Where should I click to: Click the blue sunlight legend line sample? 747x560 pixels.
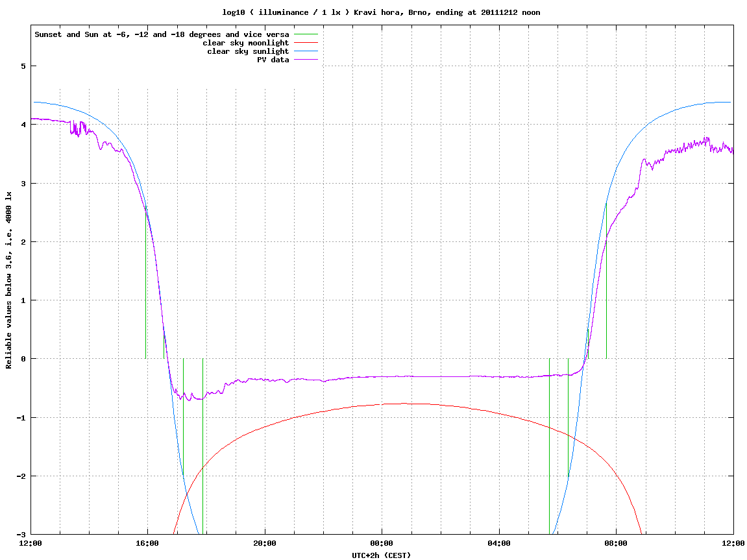(306, 51)
